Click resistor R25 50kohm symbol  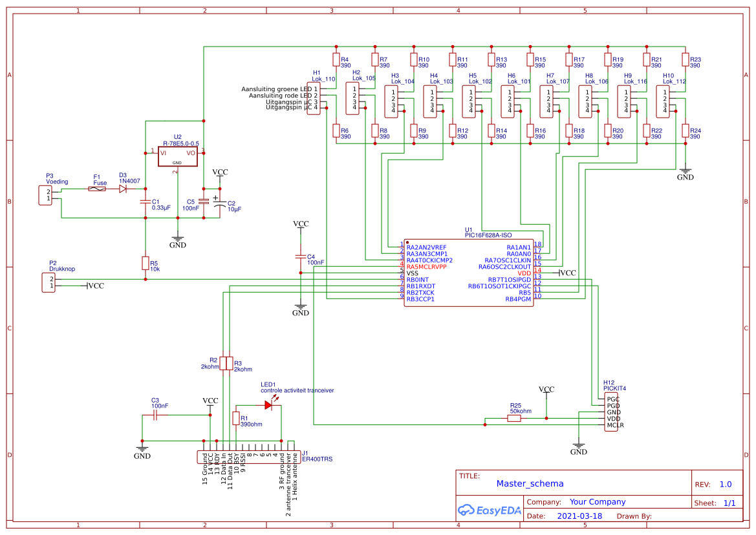(x=514, y=419)
